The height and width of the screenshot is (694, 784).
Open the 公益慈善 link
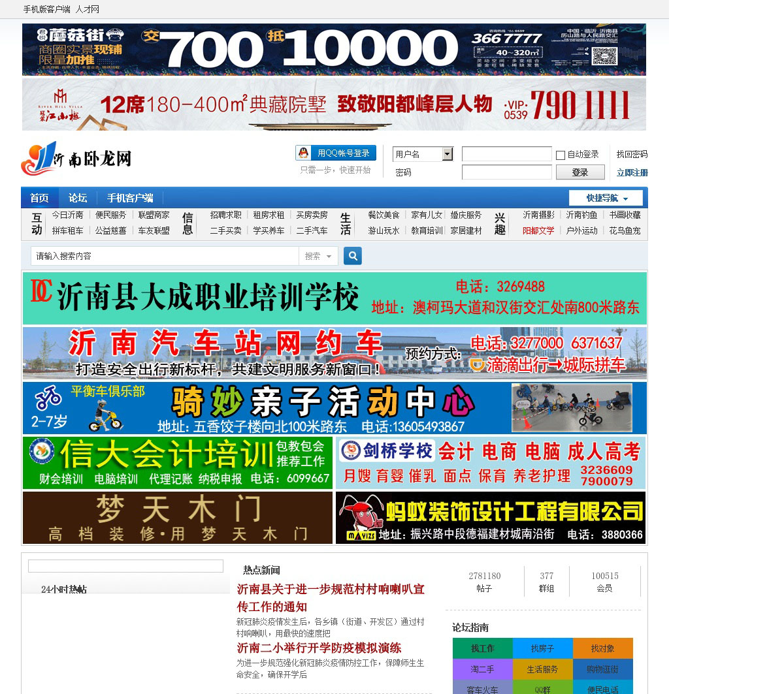110,230
